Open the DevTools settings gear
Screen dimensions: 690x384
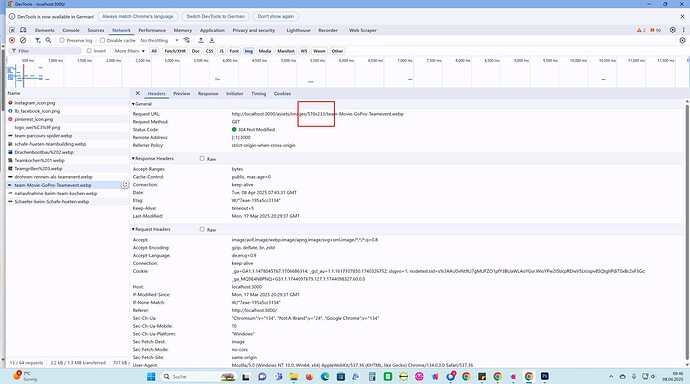pos(672,30)
